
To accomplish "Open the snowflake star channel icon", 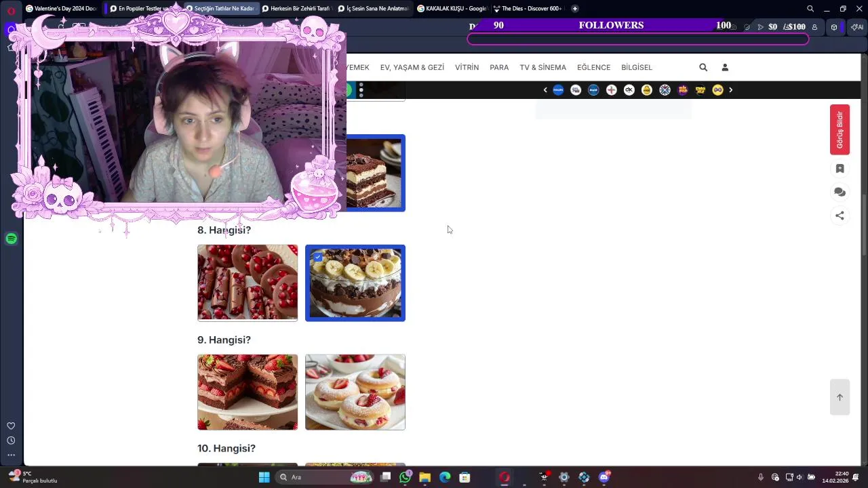I will [x=665, y=90].
